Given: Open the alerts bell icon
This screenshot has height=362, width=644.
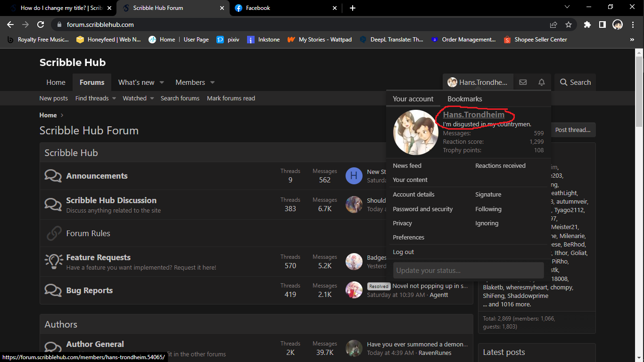Looking at the screenshot, I should click(542, 82).
